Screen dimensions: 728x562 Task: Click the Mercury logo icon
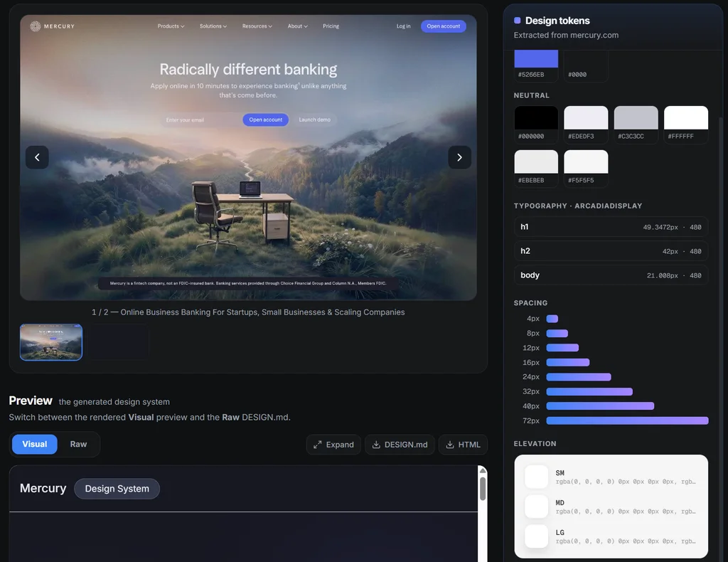tap(36, 26)
